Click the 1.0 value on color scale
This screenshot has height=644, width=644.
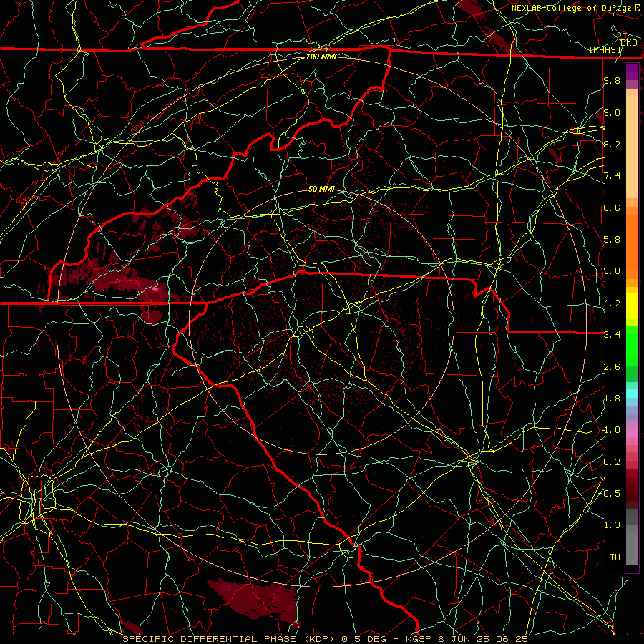coord(612,430)
